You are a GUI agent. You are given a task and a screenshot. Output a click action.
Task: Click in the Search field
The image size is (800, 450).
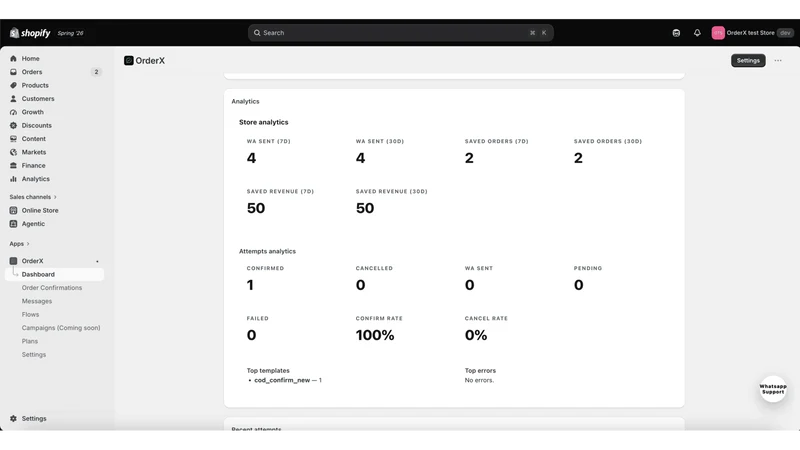coord(401,33)
